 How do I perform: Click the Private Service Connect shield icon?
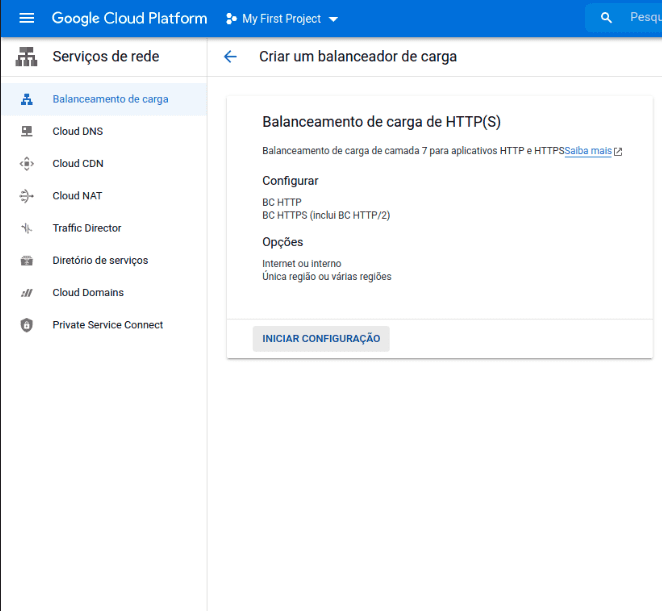pos(27,325)
